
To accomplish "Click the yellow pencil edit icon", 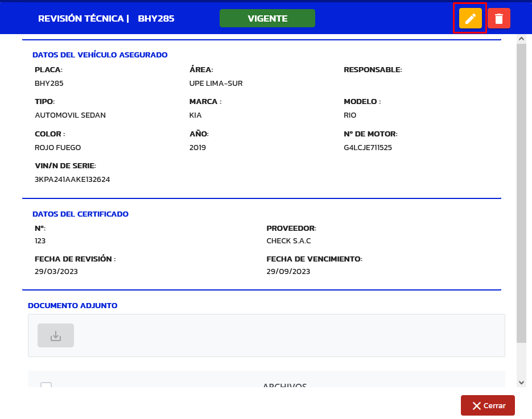I will [x=470, y=19].
